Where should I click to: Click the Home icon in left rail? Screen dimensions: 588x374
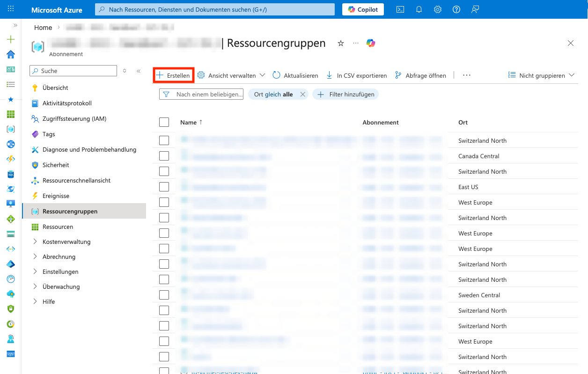(x=11, y=54)
